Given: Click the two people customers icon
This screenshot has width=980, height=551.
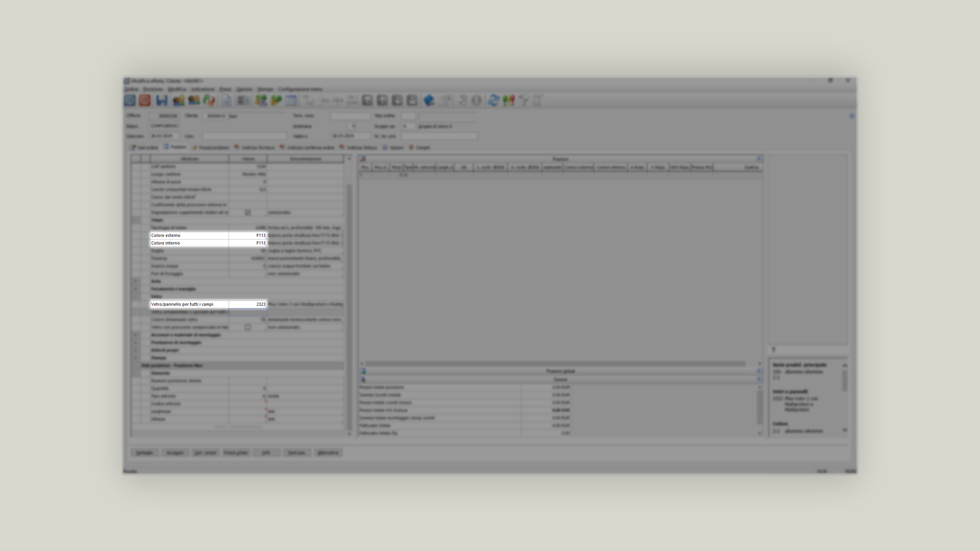Looking at the screenshot, I should tap(194, 101).
